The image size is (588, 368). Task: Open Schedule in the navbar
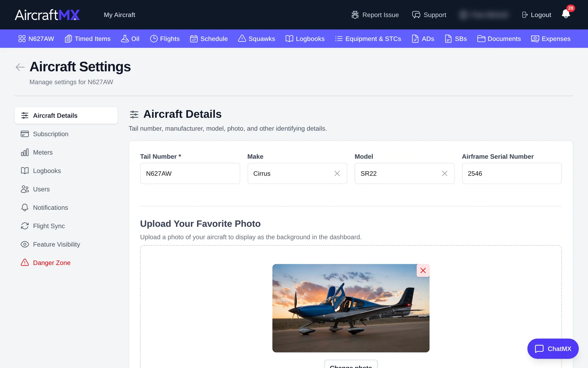tap(209, 39)
